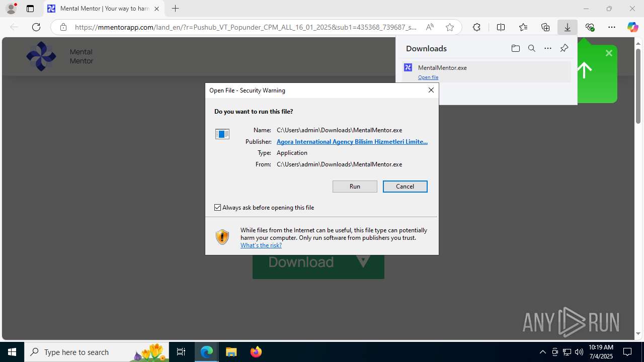Toggle Split screen icon
Image resolution: width=644 pixels, height=362 pixels.
501,27
